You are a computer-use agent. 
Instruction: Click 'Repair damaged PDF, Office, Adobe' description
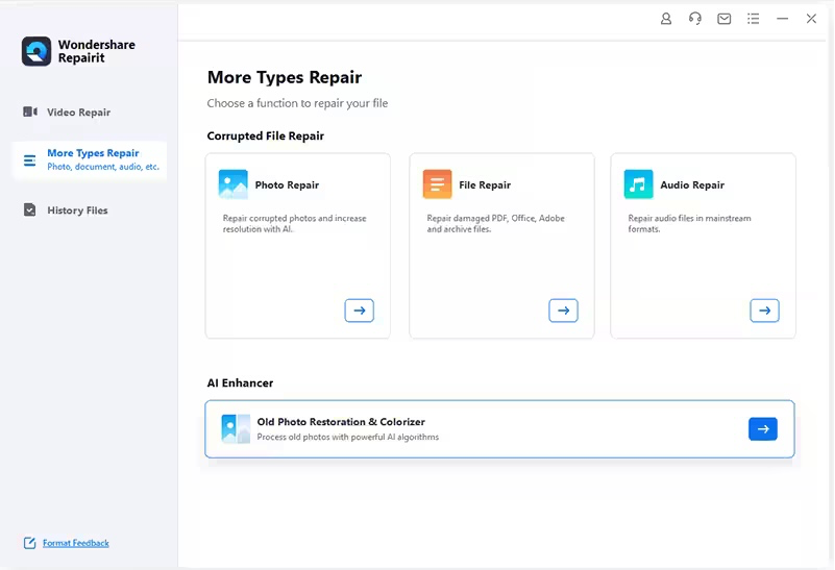(x=495, y=223)
